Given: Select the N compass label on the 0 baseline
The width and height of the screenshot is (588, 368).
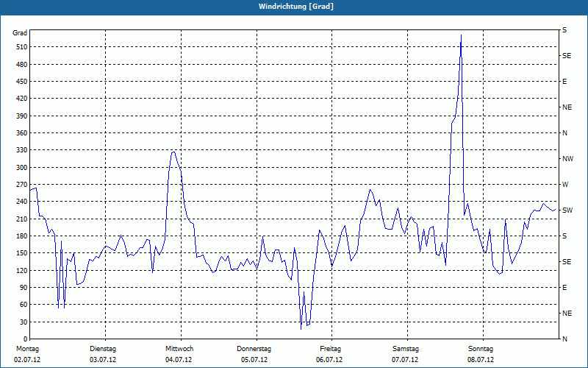Looking at the screenshot, I should [x=564, y=339].
